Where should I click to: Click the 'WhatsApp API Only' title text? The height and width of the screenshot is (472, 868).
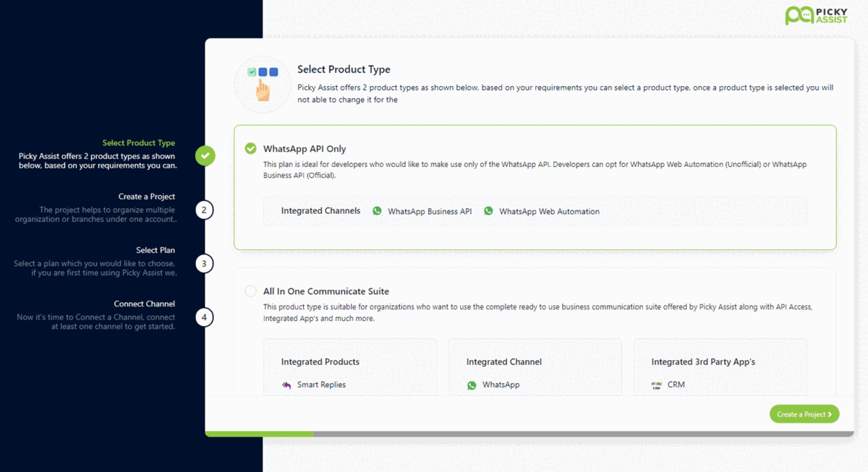click(305, 149)
